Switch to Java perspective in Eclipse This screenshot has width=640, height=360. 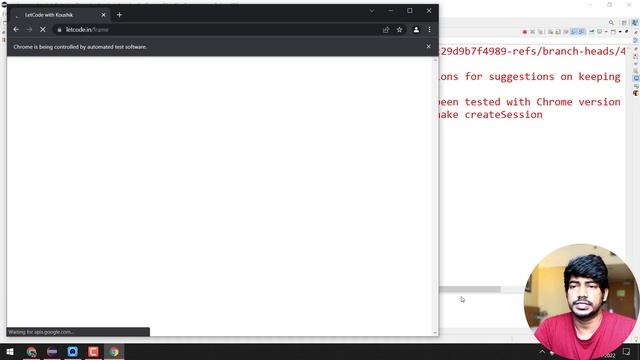coord(635,22)
